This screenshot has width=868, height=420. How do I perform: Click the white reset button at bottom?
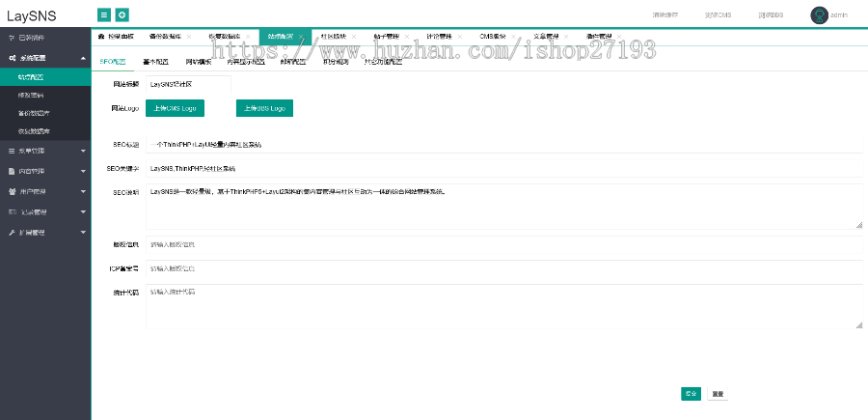(718, 394)
